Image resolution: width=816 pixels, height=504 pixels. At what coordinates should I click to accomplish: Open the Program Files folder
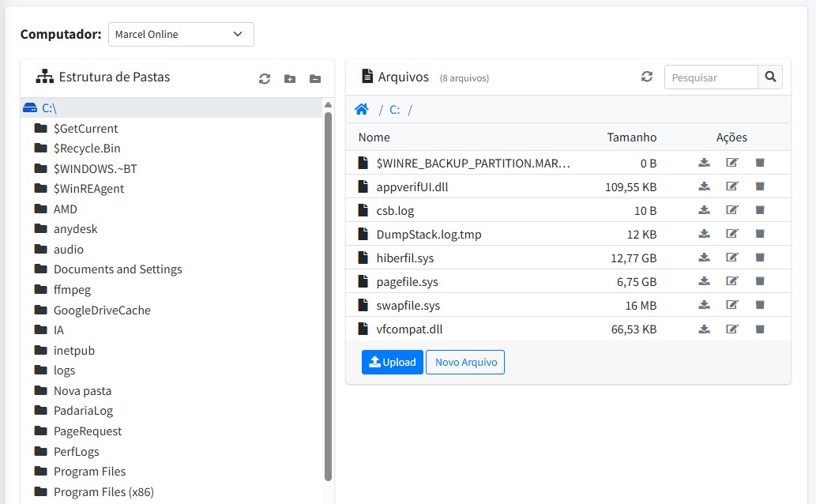(89, 472)
